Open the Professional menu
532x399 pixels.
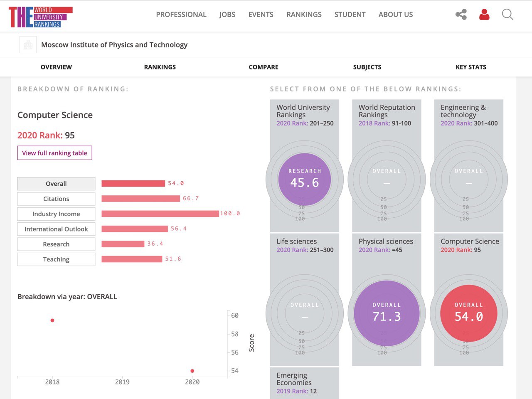click(181, 15)
